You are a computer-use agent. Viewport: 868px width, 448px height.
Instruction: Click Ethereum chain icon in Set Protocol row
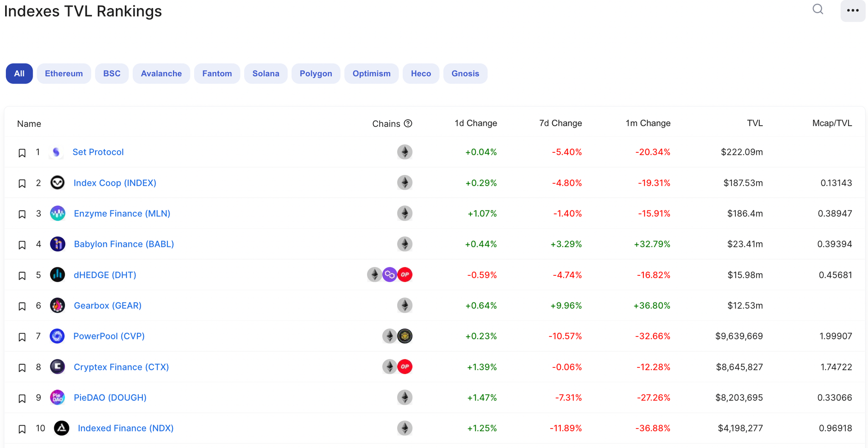click(x=405, y=152)
